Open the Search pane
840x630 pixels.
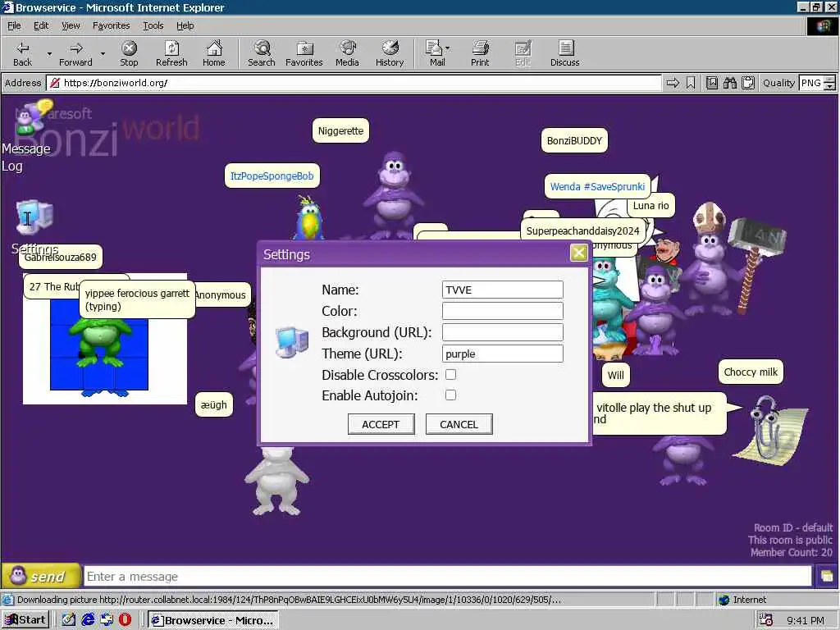click(262, 53)
